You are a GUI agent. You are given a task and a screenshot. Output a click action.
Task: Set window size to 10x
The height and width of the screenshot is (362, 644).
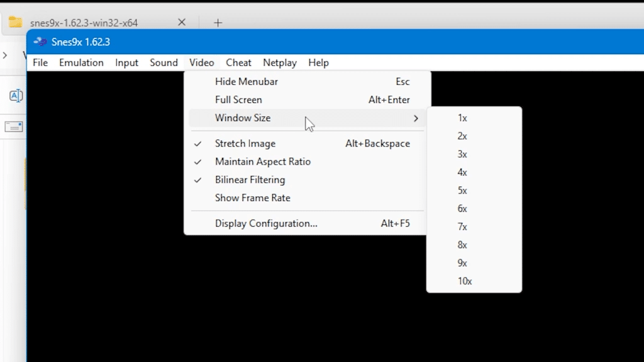click(x=474, y=281)
